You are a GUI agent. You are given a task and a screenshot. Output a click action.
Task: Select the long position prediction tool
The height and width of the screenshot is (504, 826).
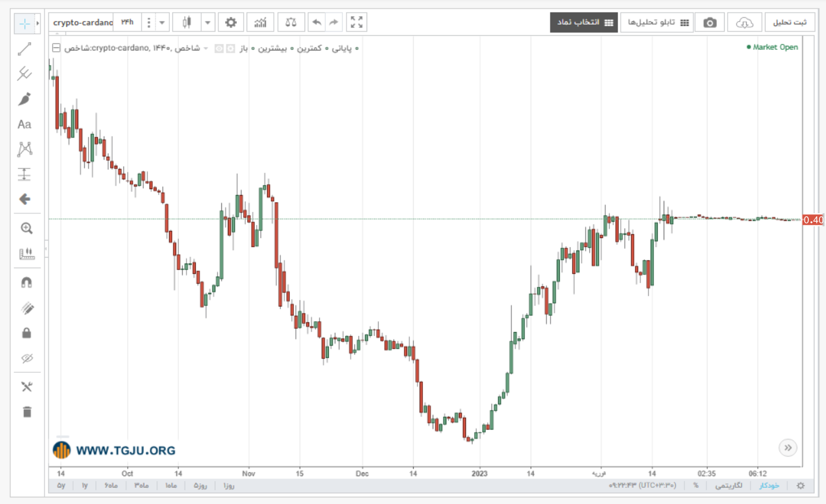coord(24,174)
